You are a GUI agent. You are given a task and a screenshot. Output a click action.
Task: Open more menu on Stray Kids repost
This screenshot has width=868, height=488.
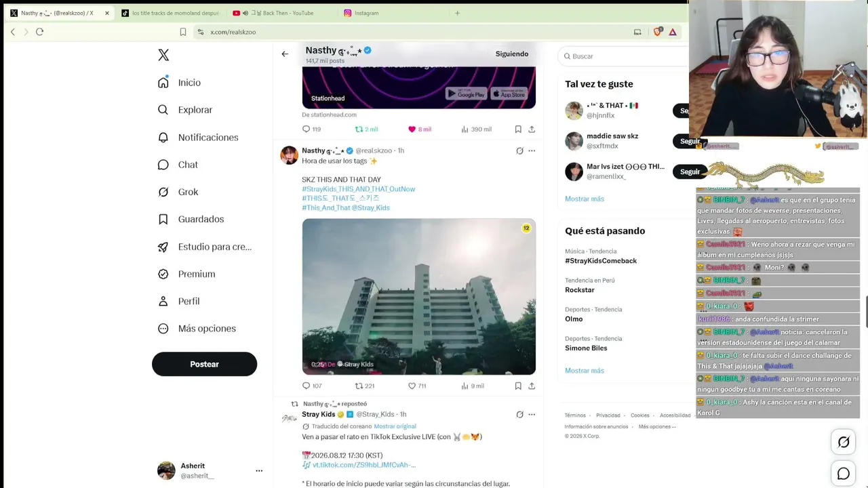click(x=532, y=415)
